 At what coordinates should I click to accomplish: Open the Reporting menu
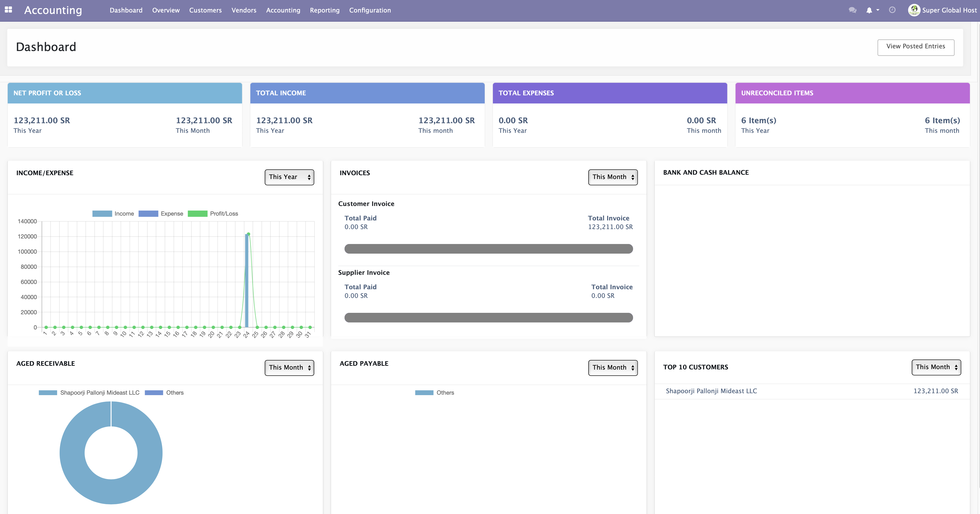click(x=325, y=10)
